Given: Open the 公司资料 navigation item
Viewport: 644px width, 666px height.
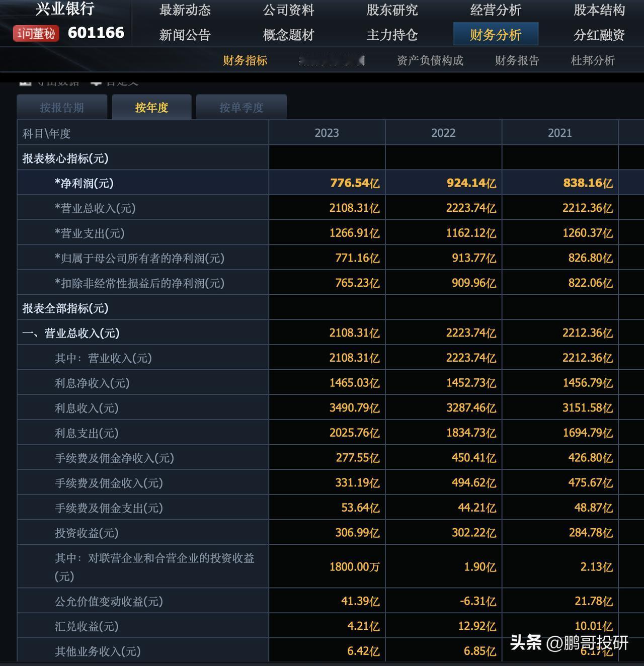Looking at the screenshot, I should [x=288, y=10].
